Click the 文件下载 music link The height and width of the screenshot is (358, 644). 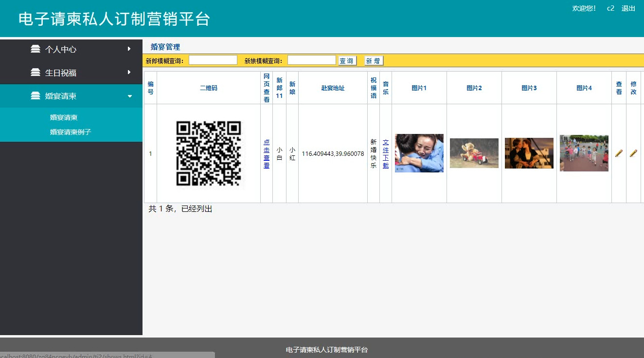pyautogui.click(x=386, y=154)
